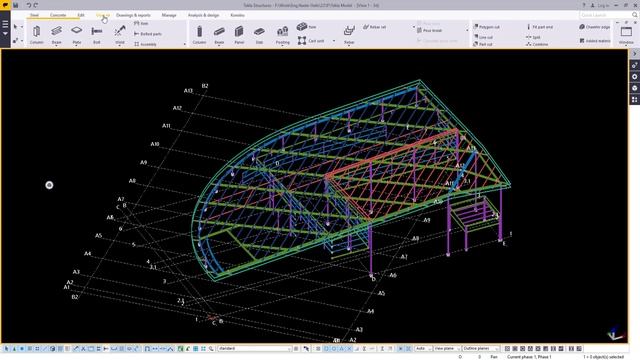The image size is (640, 360).
Task: Expand the concrete Beam dropdown arrow
Action: (219, 46)
